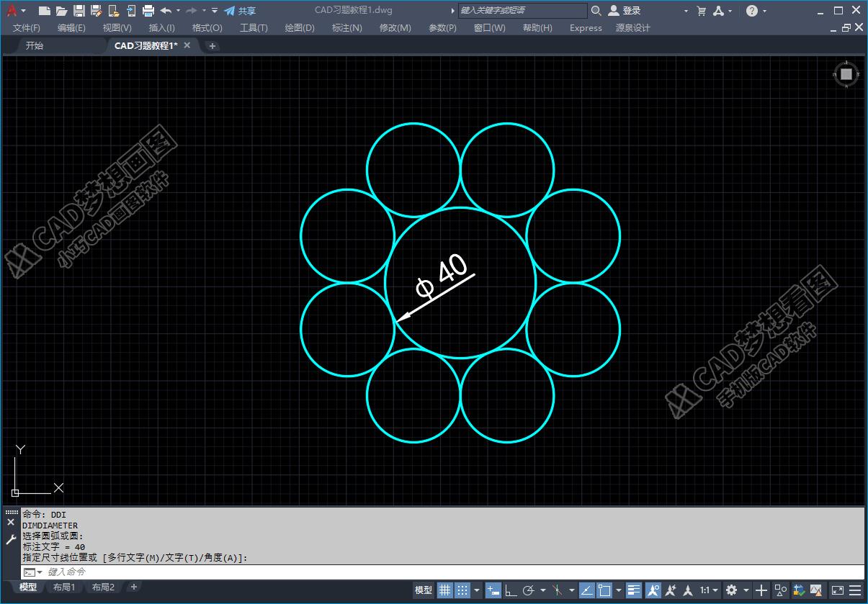Toggle isometric drafting

558,590
